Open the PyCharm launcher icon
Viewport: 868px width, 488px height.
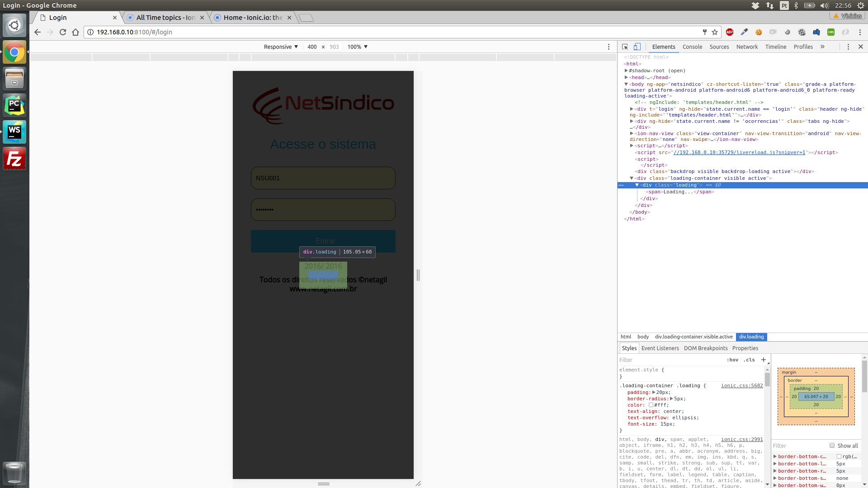click(14, 105)
